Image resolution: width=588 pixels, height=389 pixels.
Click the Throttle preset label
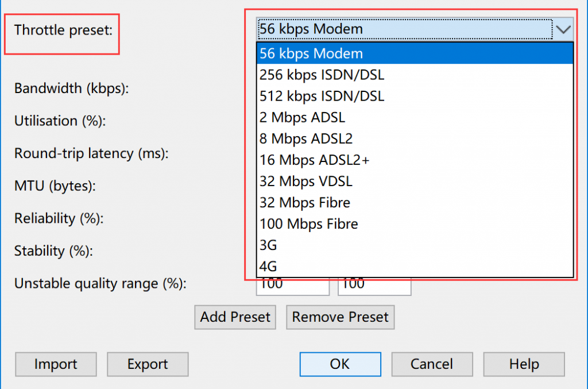(x=63, y=30)
